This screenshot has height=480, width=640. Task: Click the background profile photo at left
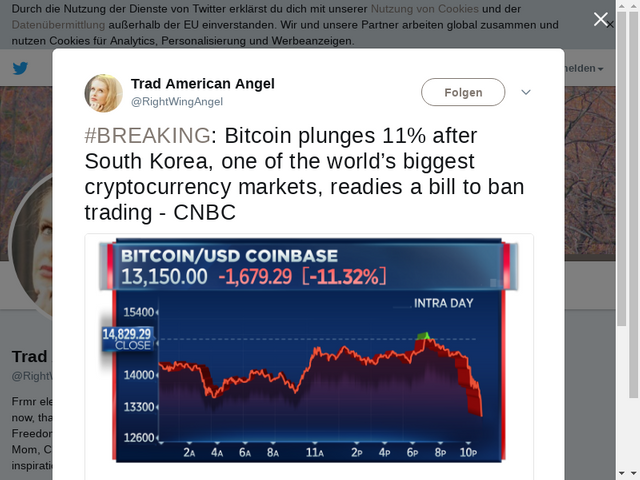click(x=30, y=250)
